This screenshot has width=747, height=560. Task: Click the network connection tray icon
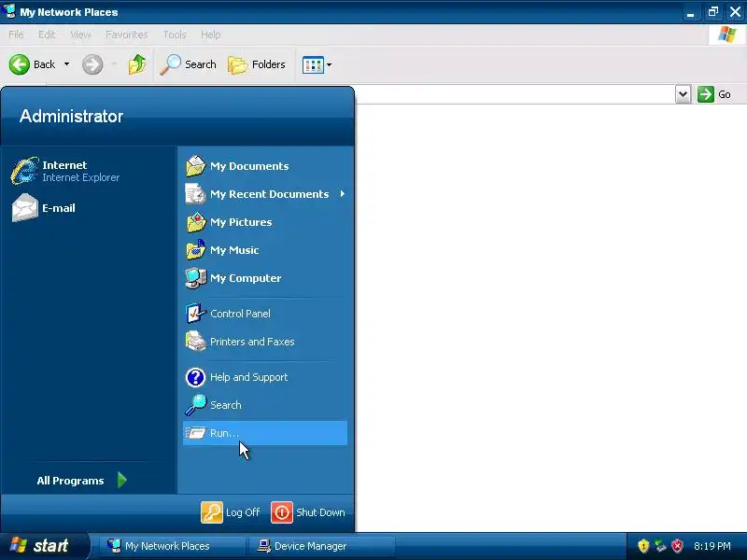click(x=660, y=546)
